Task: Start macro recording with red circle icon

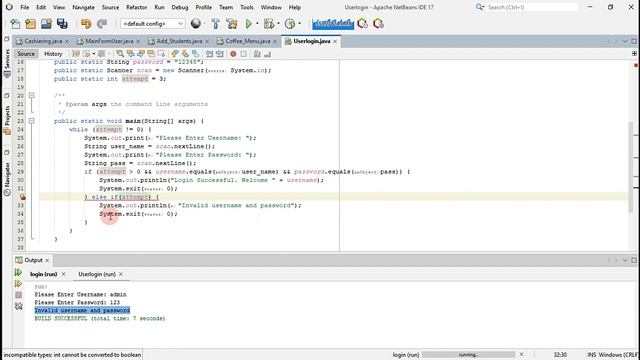Action: click(x=233, y=54)
